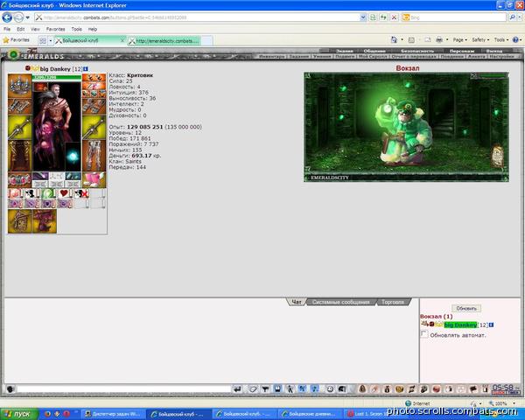Enable the 'Обновлять автомат.' checkbox
Screen dimensions: 525x420
423,334
